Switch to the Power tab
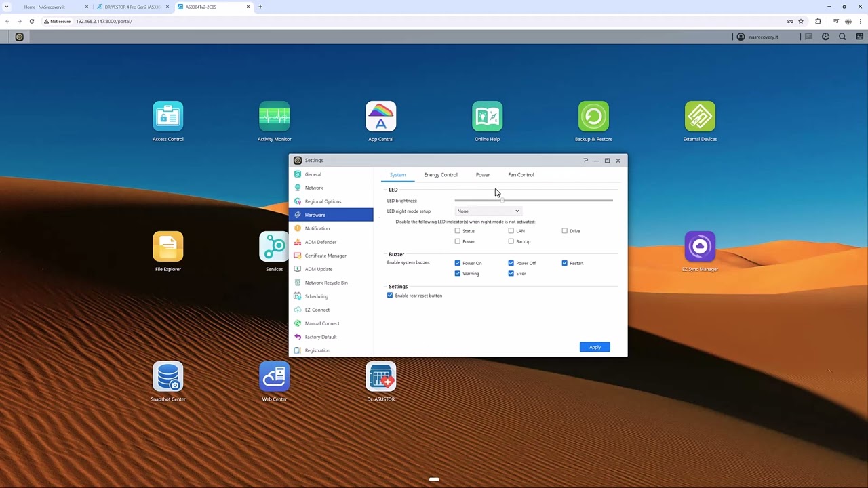 [483, 175]
